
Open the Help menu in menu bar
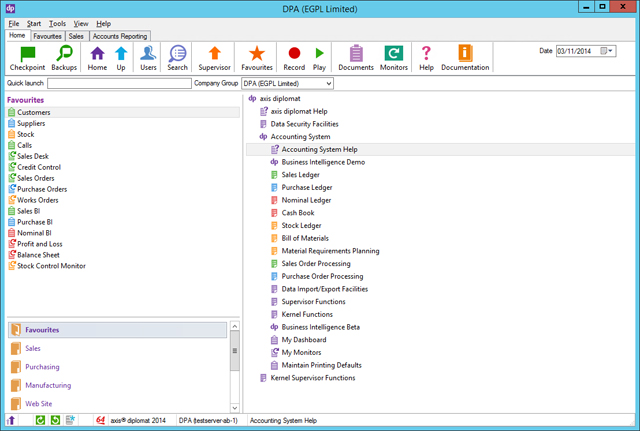[x=103, y=24]
